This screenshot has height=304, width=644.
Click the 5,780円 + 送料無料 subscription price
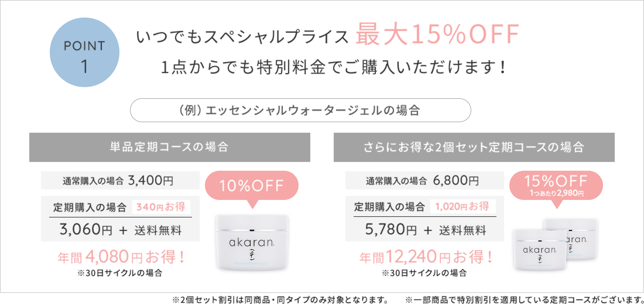pos(425,230)
